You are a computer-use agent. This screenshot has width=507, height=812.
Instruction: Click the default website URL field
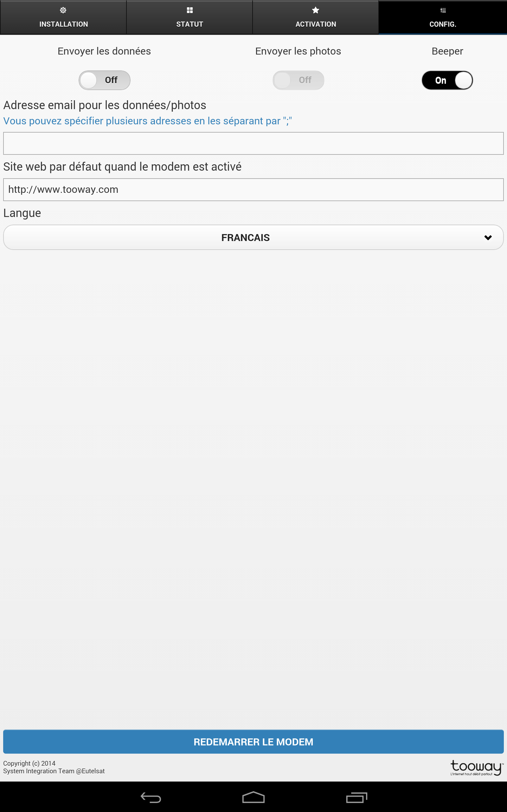(253, 190)
